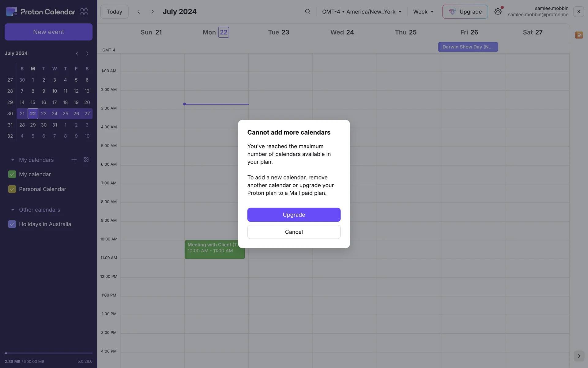Open the time zone dropdown
The height and width of the screenshot is (368, 588).
(362, 12)
